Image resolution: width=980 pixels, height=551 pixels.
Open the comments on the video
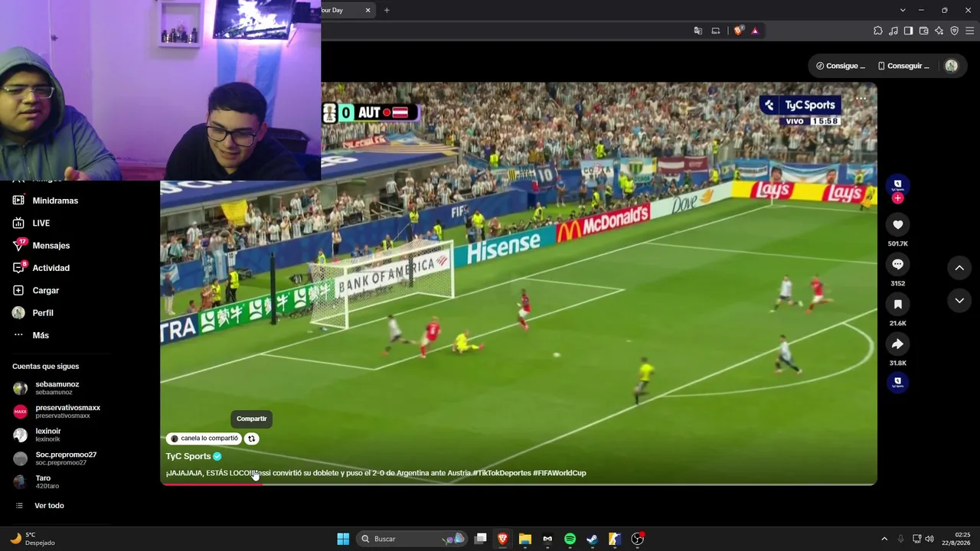pyautogui.click(x=898, y=264)
